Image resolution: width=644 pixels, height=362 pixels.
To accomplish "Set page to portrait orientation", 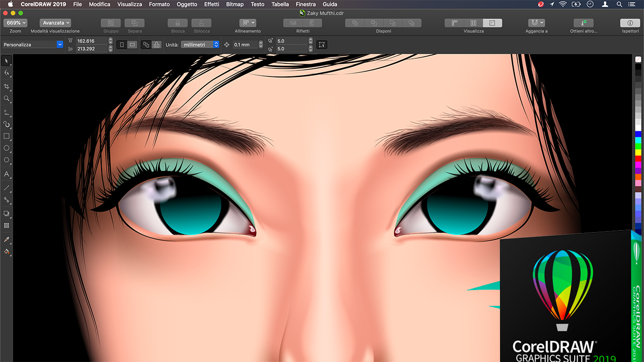I will click(x=122, y=45).
